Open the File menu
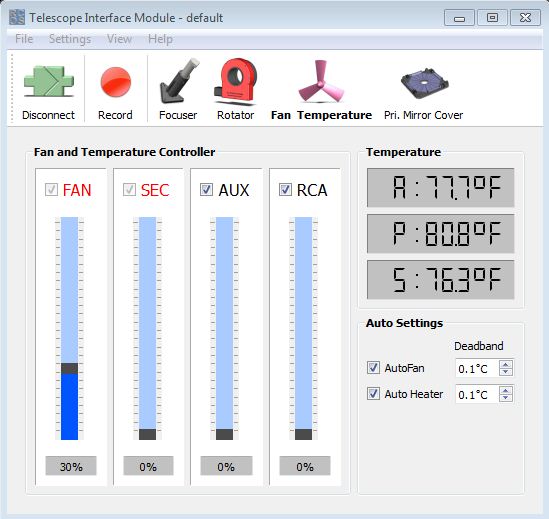The width and height of the screenshot is (549, 519). 24,39
